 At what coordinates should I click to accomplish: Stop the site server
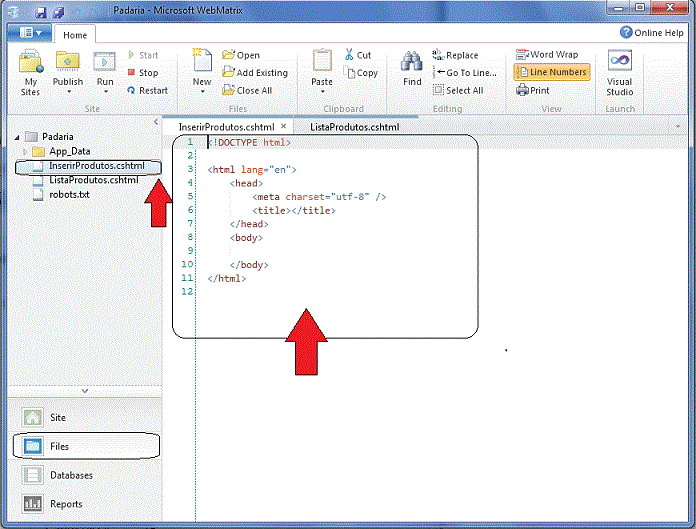click(143, 72)
